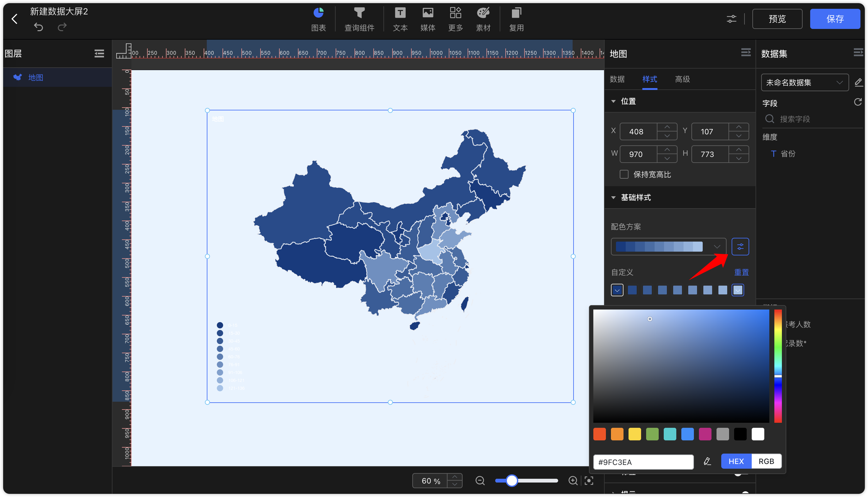Screen dimensions: 868x497
Task: Click the hue slider bar
Action: [778, 366]
